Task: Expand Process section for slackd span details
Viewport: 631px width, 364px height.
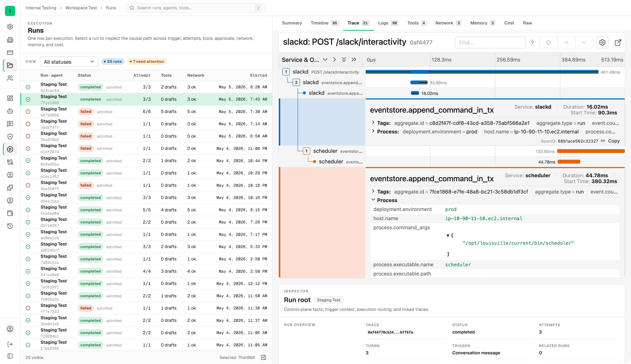Action: 373,131
